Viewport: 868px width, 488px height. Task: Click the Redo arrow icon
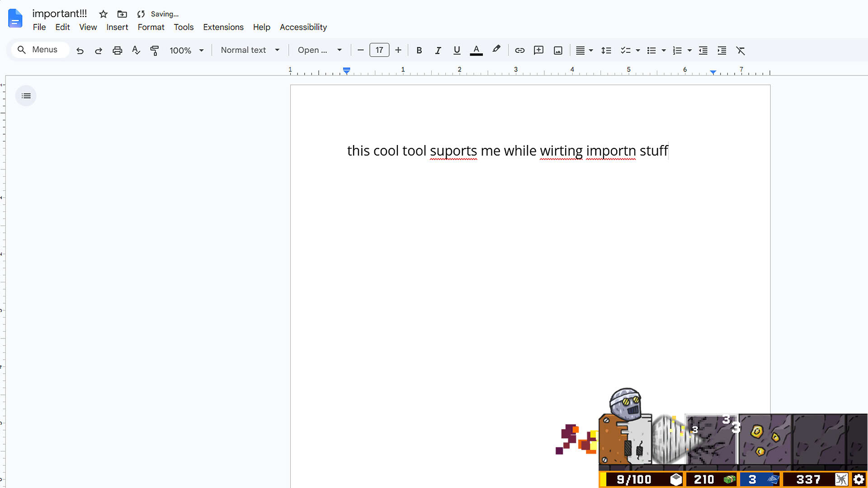99,51
